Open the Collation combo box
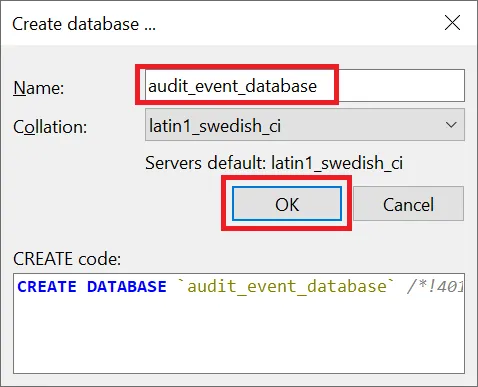This screenshot has height=387, width=478. (x=305, y=125)
